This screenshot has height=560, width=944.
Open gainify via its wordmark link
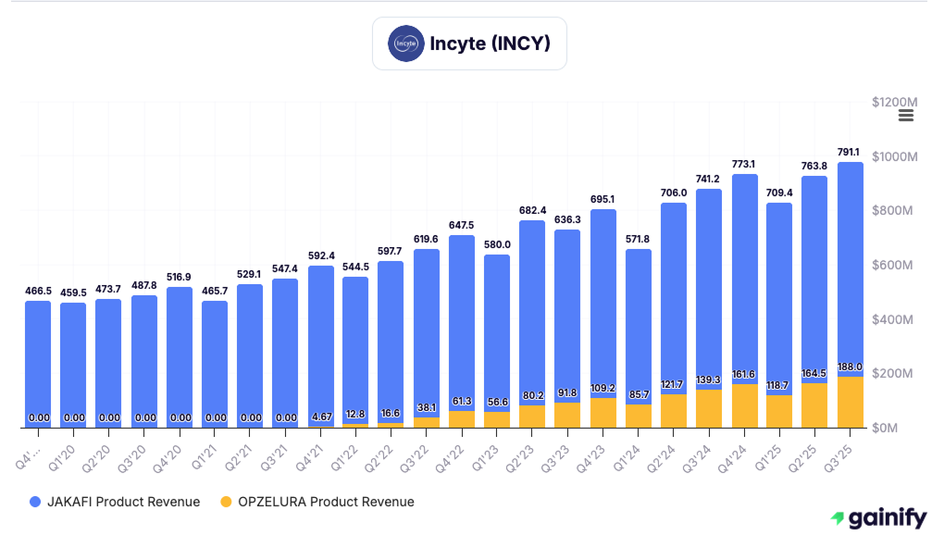tap(887, 518)
